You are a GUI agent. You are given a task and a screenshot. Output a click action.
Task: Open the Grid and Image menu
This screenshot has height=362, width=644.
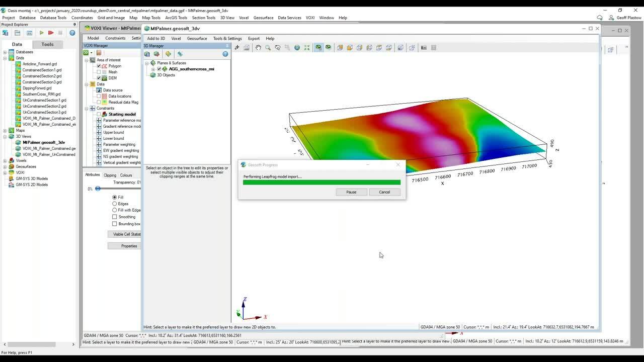pos(111,18)
